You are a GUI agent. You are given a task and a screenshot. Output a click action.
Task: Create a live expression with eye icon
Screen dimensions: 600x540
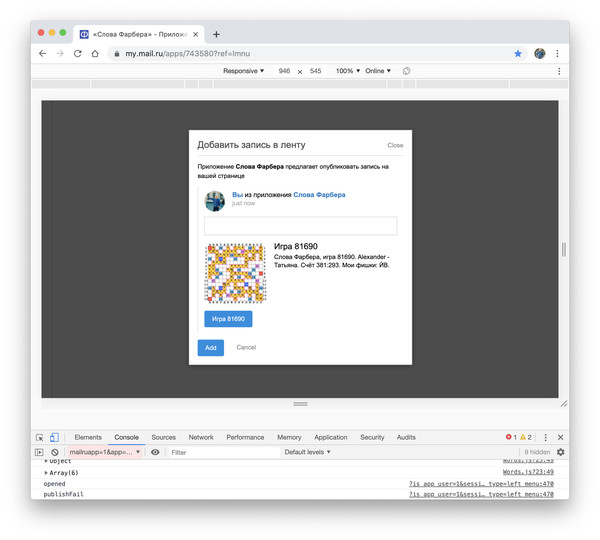[155, 452]
